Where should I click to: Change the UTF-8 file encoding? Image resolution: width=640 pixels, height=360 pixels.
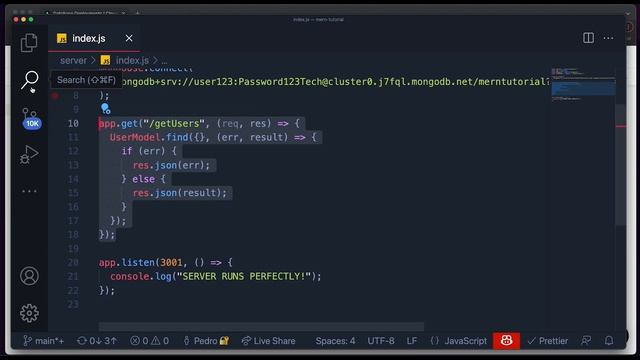tap(381, 340)
